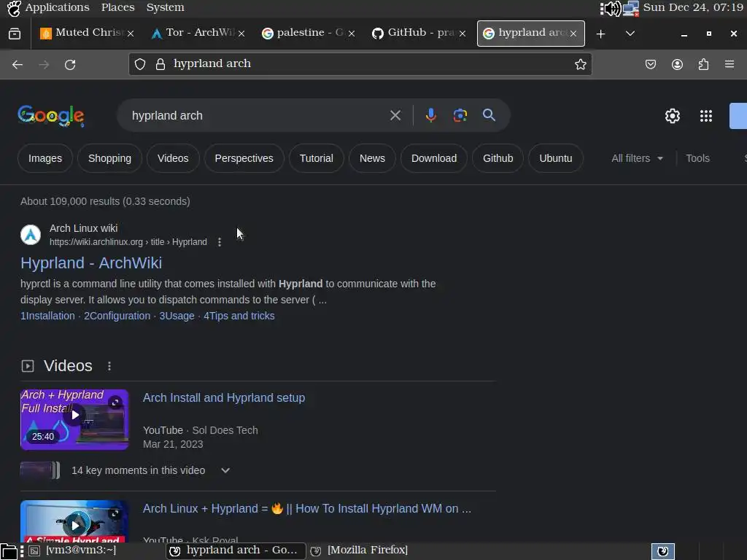Open Videos section more options
This screenshot has width=747, height=560.
pyautogui.click(x=109, y=366)
